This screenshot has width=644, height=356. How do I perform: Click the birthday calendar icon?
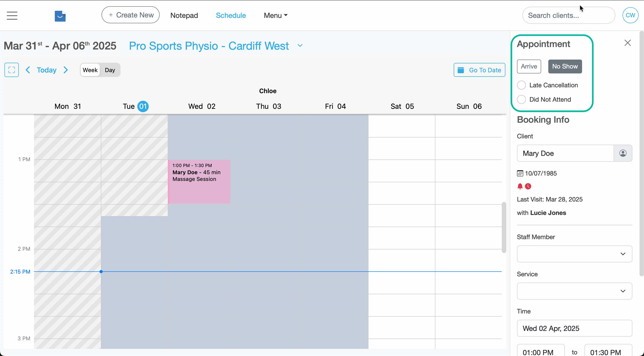(520, 173)
